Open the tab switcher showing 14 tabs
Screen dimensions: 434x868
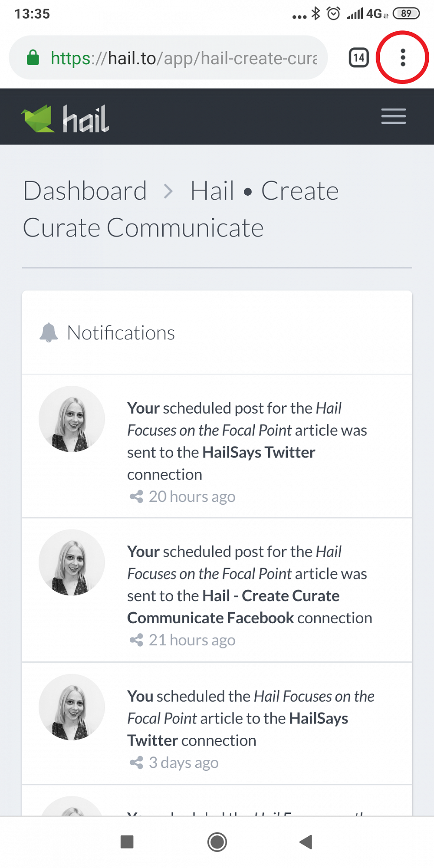click(x=359, y=58)
